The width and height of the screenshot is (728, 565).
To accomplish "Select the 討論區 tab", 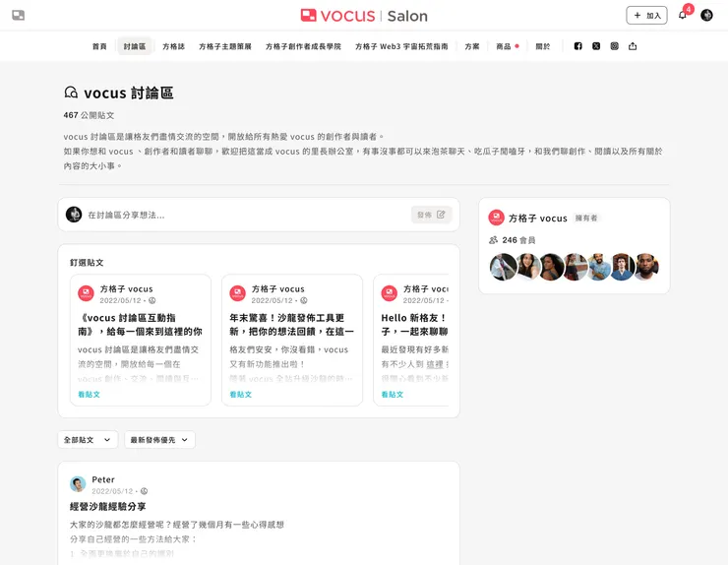I will (135, 46).
